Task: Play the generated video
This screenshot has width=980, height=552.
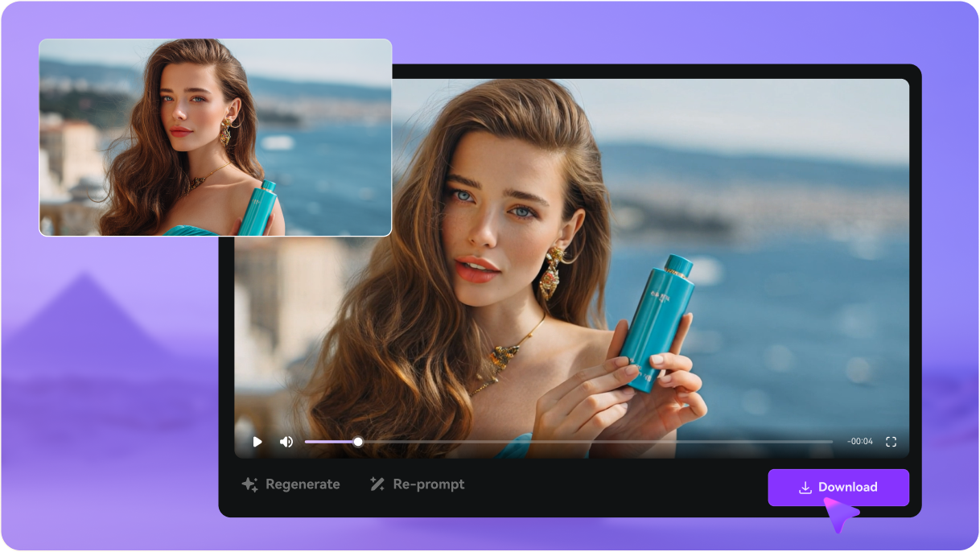Action: [257, 442]
